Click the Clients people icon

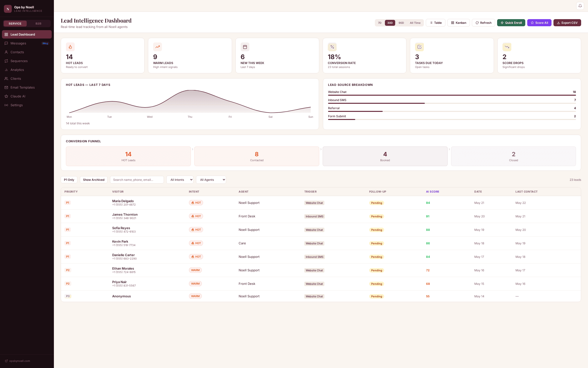click(x=6, y=79)
